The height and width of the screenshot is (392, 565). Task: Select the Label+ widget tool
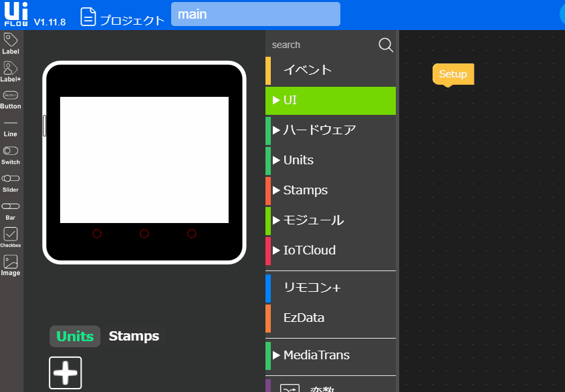(x=10, y=71)
